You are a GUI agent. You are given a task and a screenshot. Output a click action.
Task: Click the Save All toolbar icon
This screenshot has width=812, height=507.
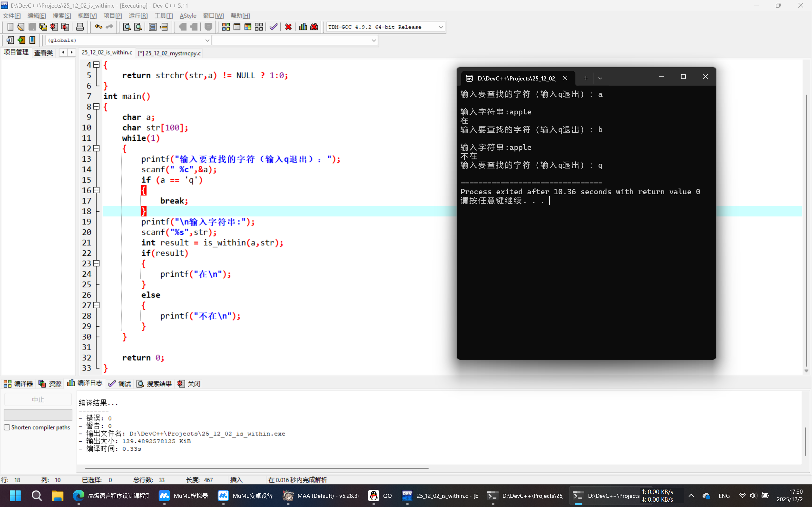tap(43, 27)
